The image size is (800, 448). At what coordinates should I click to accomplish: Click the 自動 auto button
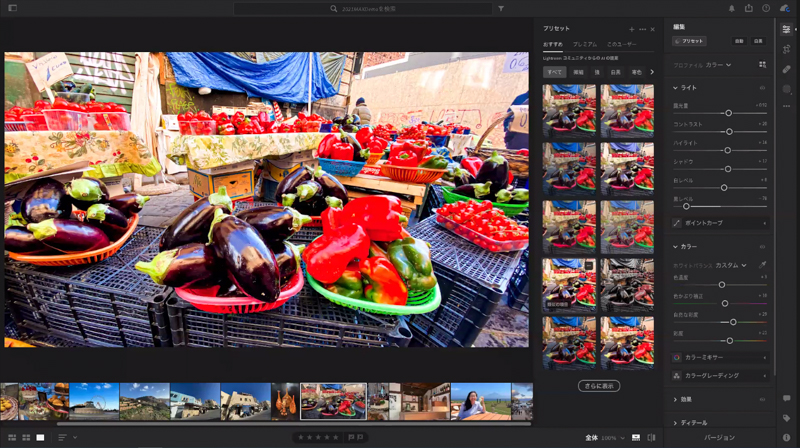tap(739, 41)
